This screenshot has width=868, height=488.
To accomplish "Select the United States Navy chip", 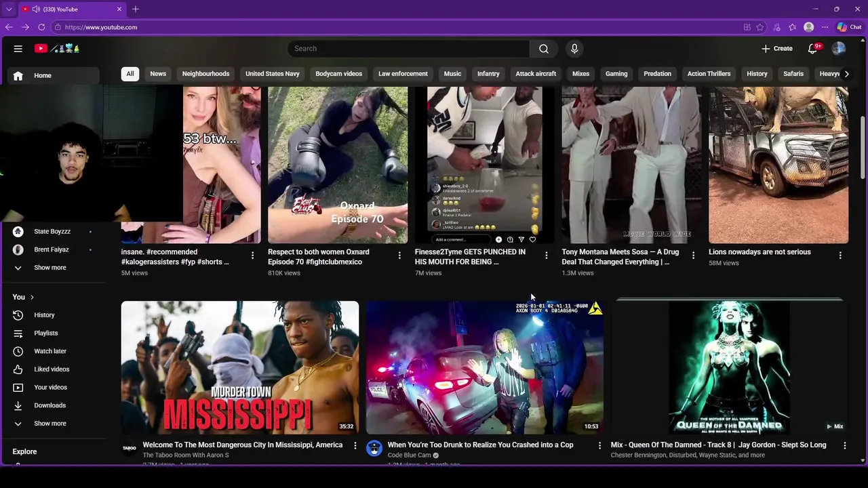I will [x=272, y=74].
